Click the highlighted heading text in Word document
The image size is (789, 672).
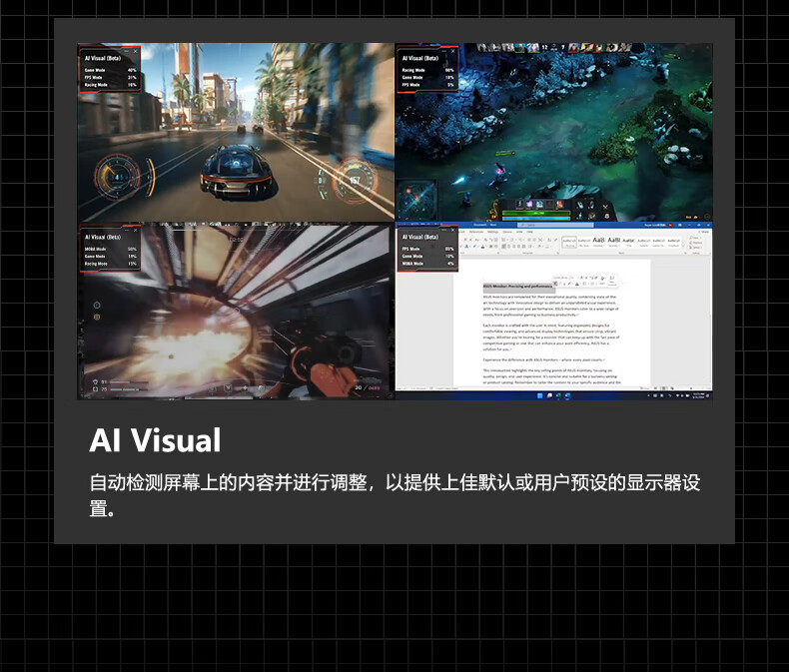click(518, 287)
